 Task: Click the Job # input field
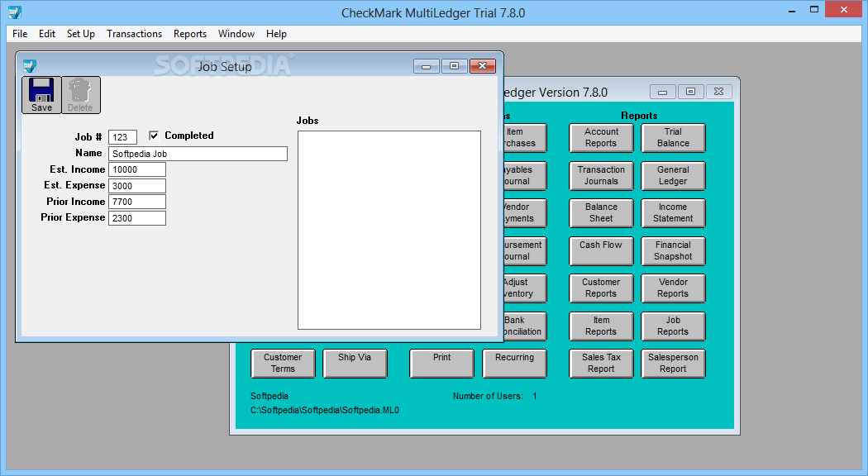[x=122, y=137]
